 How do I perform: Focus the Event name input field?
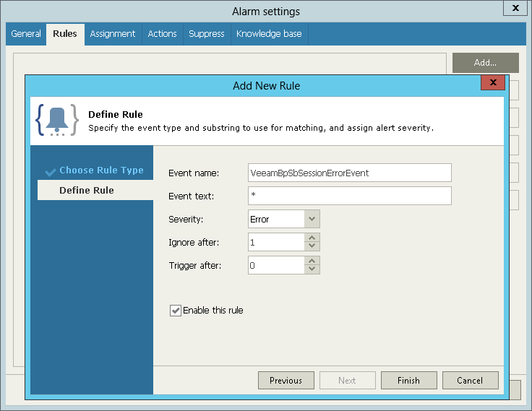349,173
